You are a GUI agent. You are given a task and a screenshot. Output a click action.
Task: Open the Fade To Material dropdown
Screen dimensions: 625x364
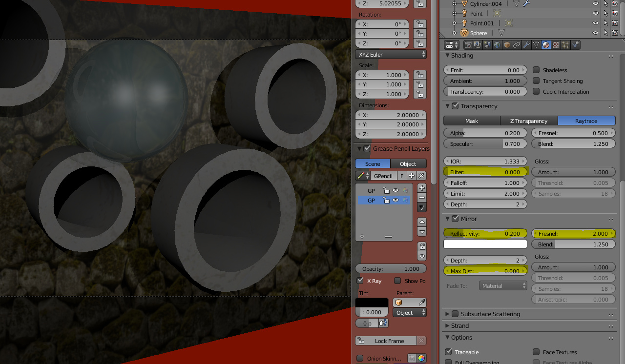coord(503,286)
